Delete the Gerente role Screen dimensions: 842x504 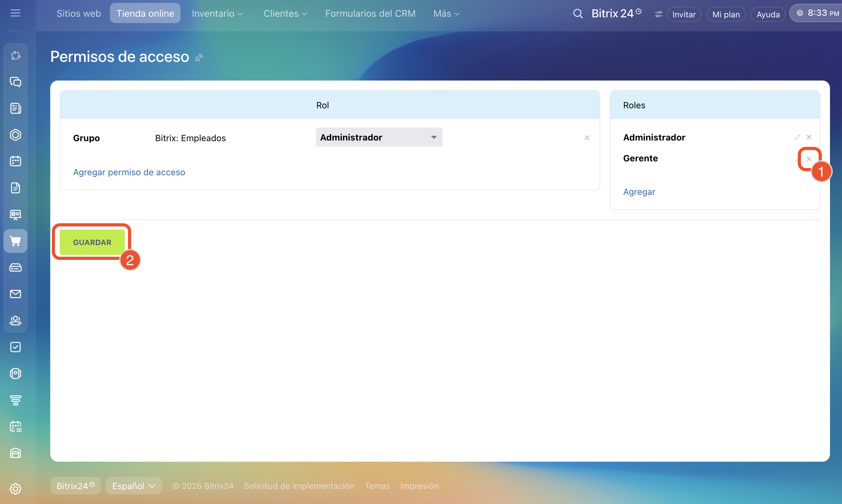point(809,159)
